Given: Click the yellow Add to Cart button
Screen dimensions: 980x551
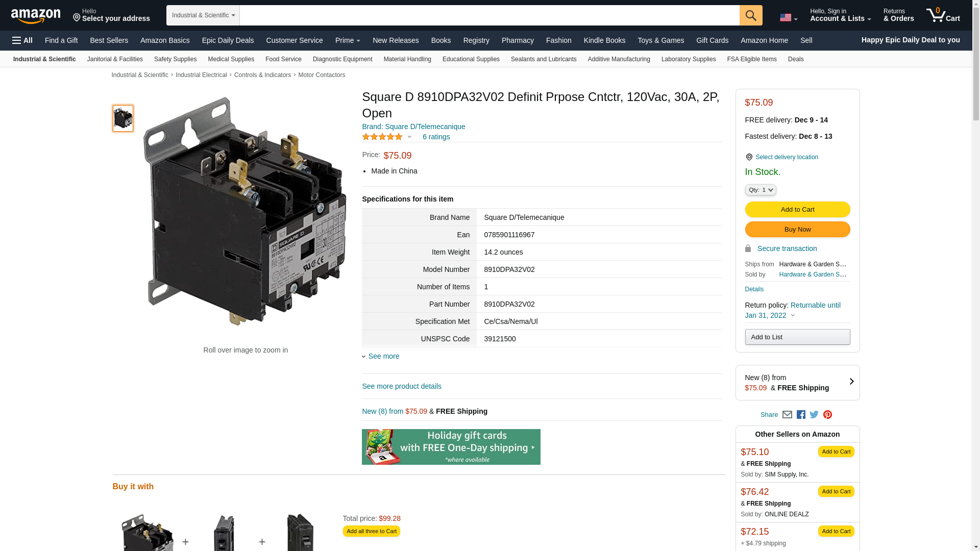Looking at the screenshot, I should click(797, 210).
